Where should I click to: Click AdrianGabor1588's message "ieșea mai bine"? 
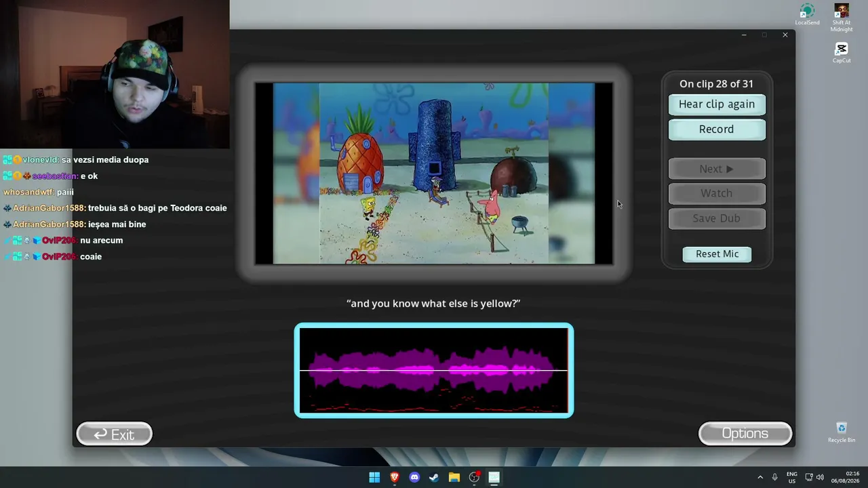[75, 224]
